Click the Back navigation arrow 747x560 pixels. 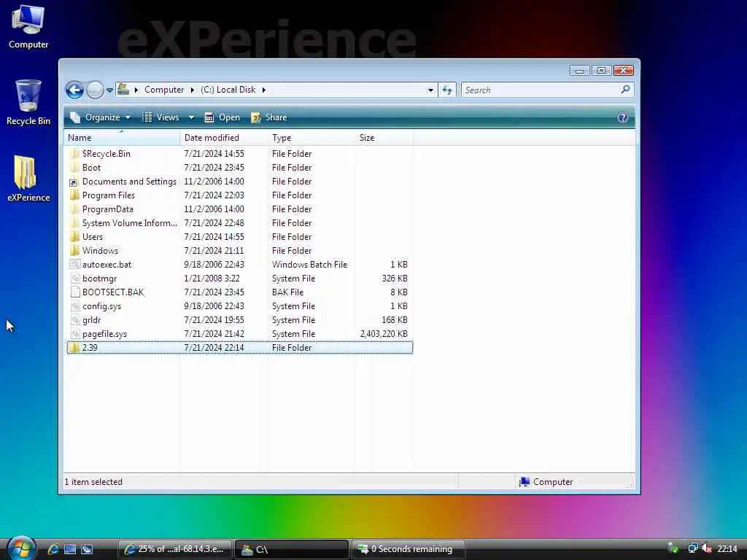point(75,90)
